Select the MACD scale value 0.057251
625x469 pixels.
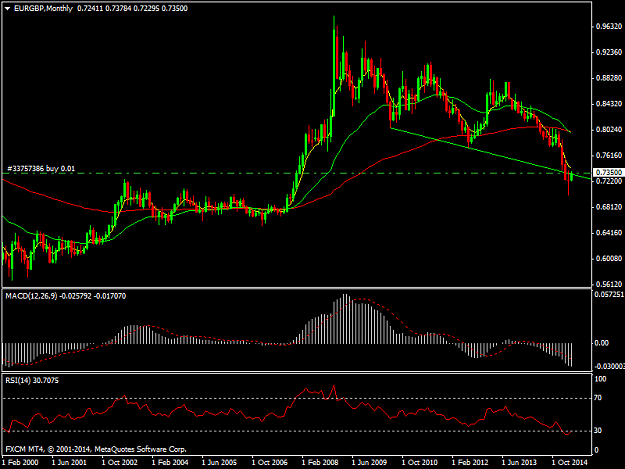click(609, 294)
